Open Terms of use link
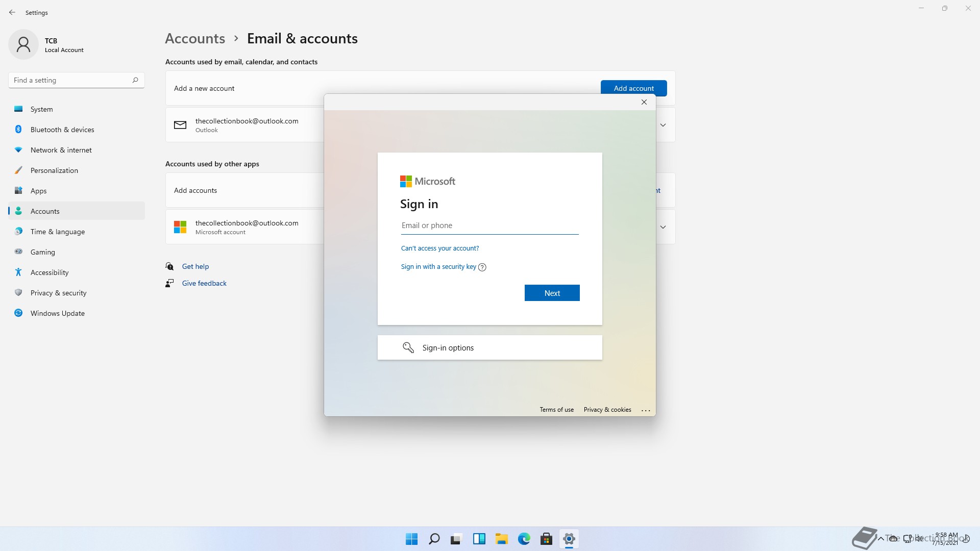This screenshot has width=980, height=551. (x=556, y=410)
